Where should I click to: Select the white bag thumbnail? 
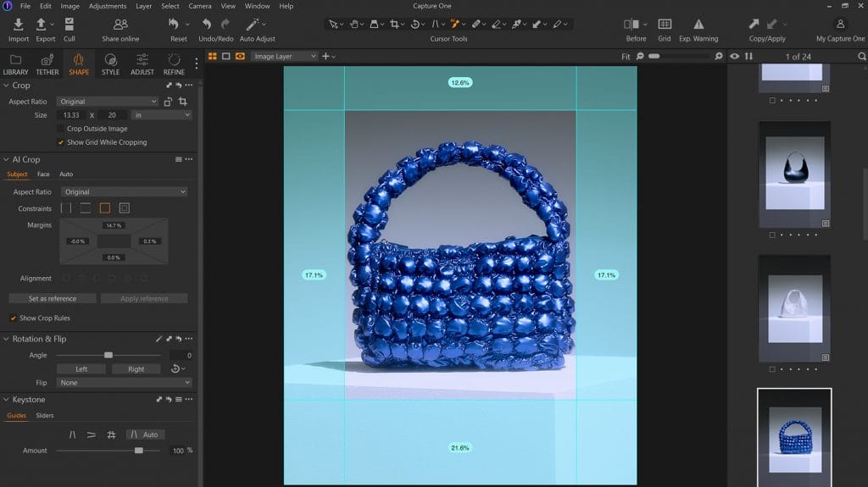tap(794, 308)
